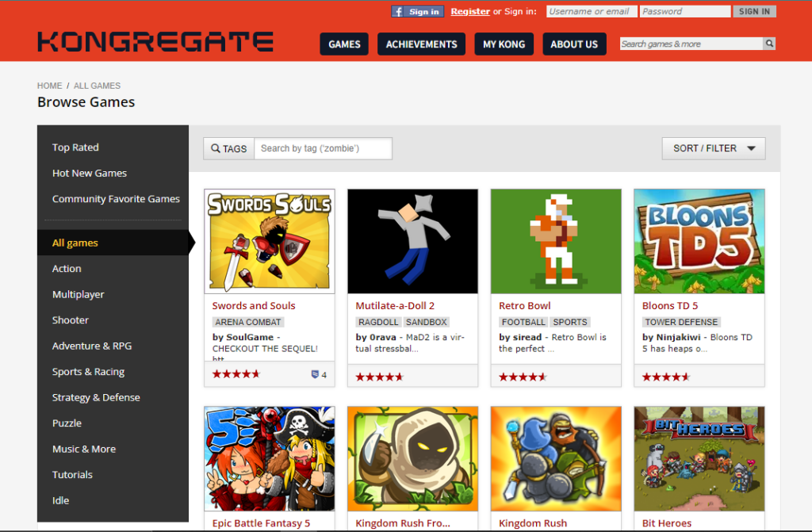812x532 pixels.
Task: Click the Tags search button
Action: click(228, 148)
